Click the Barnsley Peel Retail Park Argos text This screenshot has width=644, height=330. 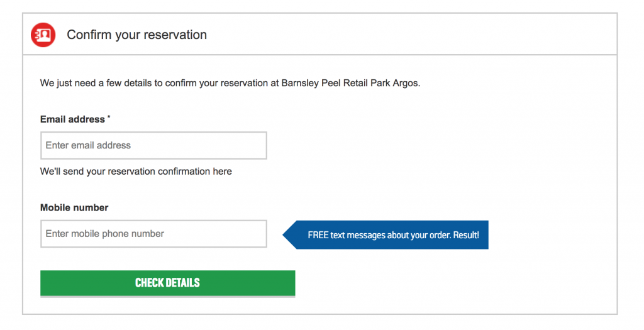350,84
